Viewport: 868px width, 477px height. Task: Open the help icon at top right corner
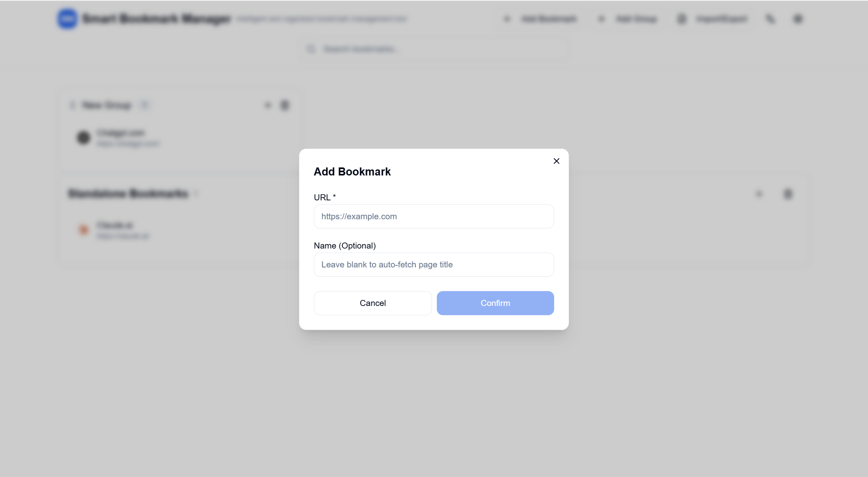tap(798, 18)
